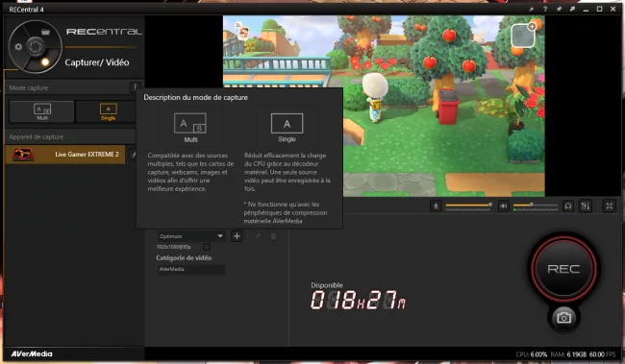625x364 pixels.
Task: Add a new quality profile with plus
Action: tap(237, 236)
